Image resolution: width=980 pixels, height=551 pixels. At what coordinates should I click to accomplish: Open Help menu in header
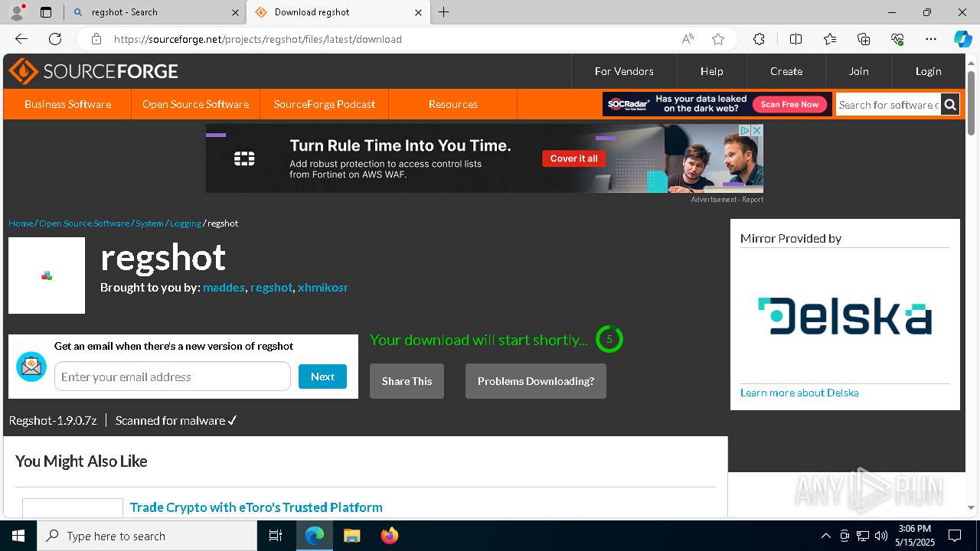click(x=711, y=71)
